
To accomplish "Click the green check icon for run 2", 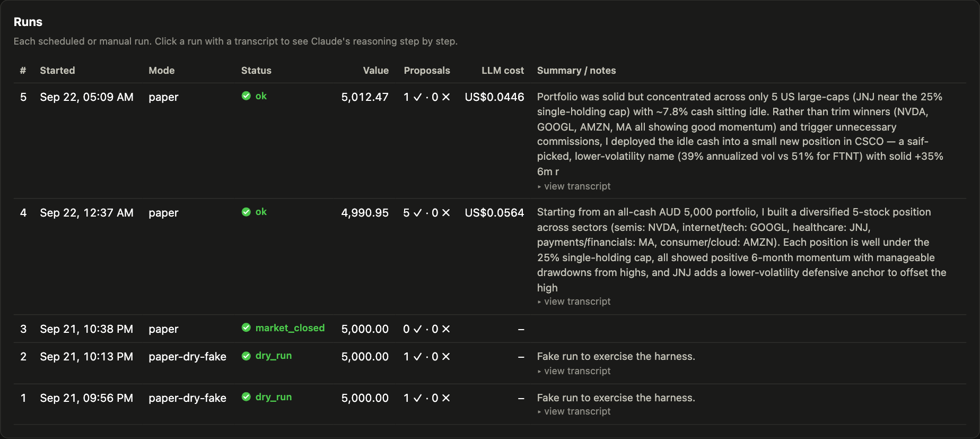I will pos(246,356).
